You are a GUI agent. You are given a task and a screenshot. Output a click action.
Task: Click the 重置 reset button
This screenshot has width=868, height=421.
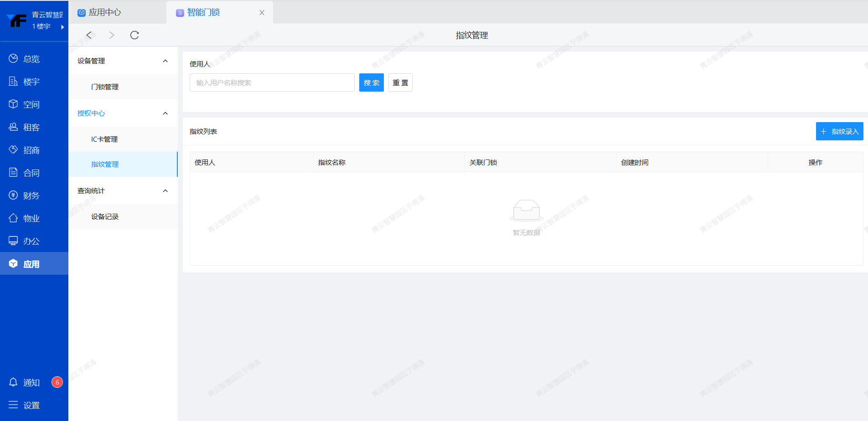point(400,82)
